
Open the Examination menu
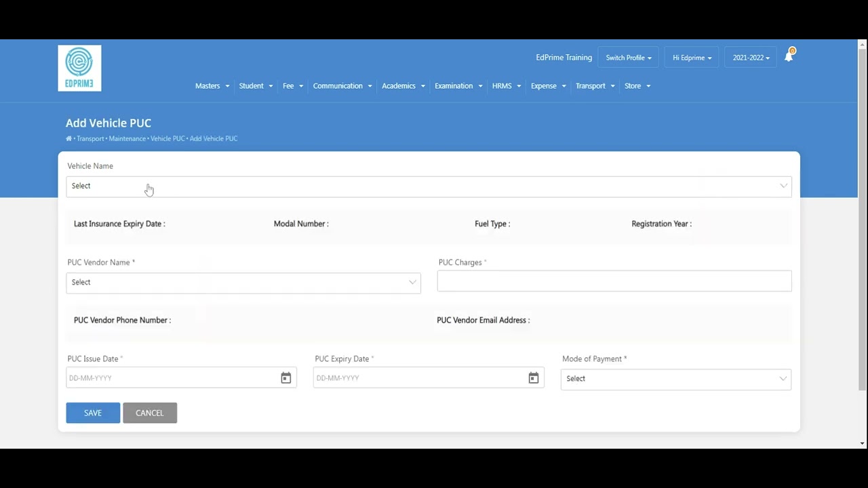point(458,86)
